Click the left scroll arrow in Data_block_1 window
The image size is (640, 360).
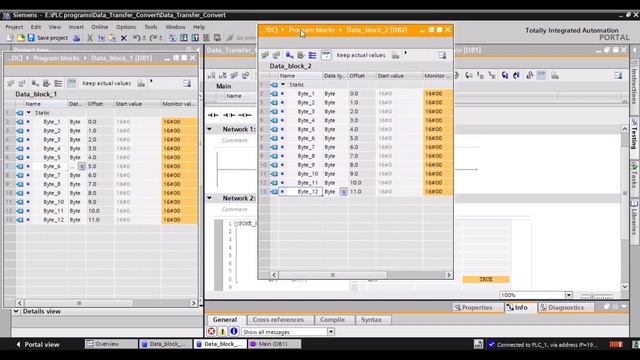coord(20,303)
